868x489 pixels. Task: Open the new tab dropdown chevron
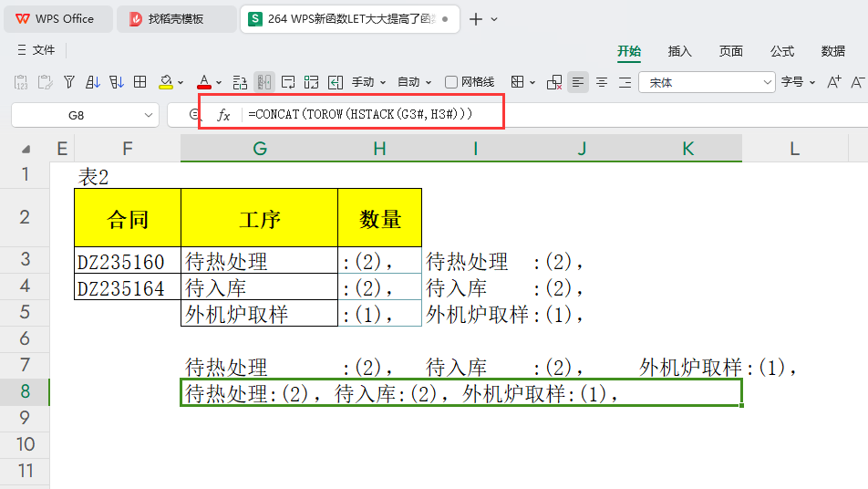click(x=494, y=19)
